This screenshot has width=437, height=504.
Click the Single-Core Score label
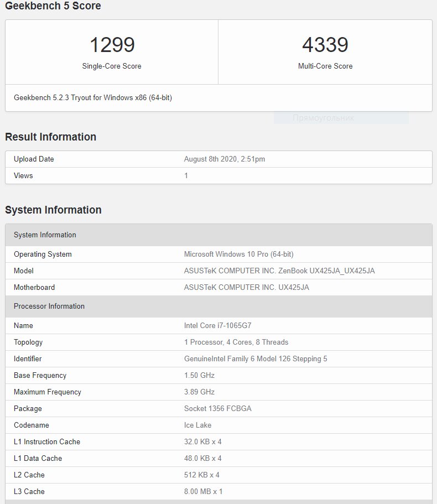112,66
